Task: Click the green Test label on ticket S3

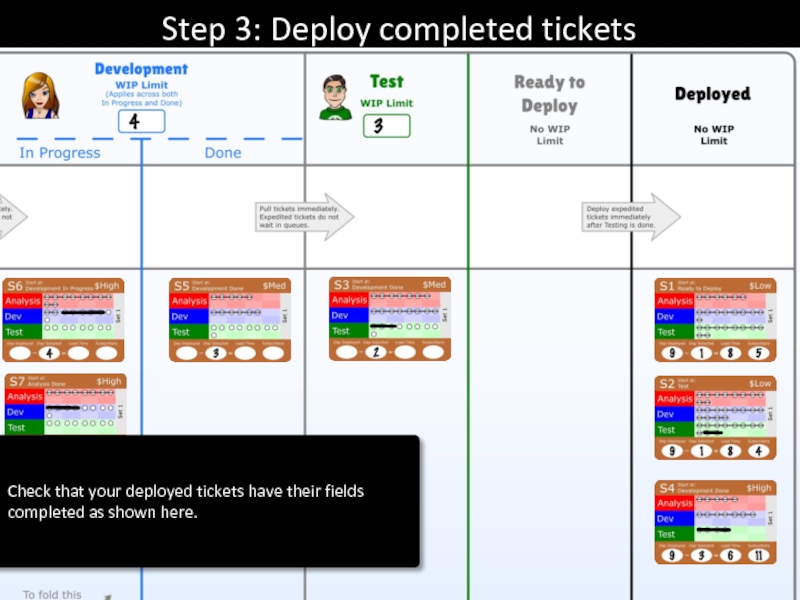Action: pos(349,331)
